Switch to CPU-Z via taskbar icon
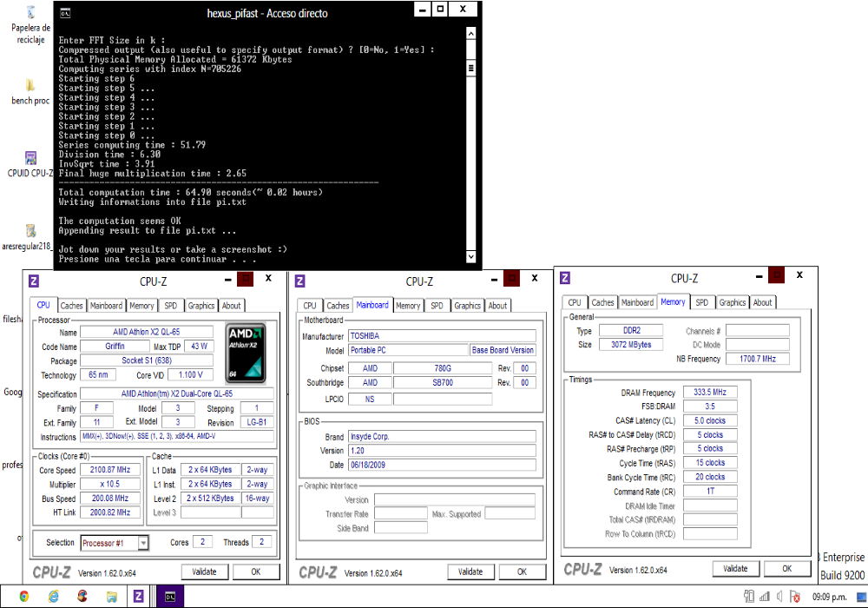The width and height of the screenshot is (868, 608). (x=138, y=597)
